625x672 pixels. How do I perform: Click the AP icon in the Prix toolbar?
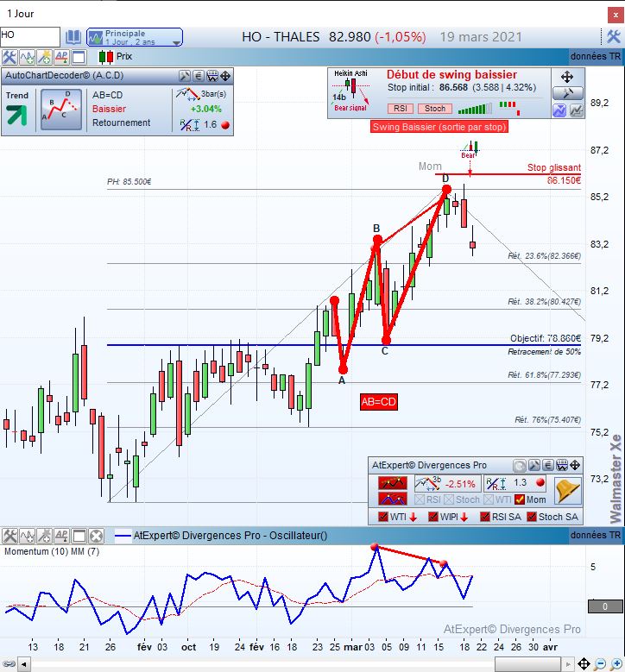61,57
